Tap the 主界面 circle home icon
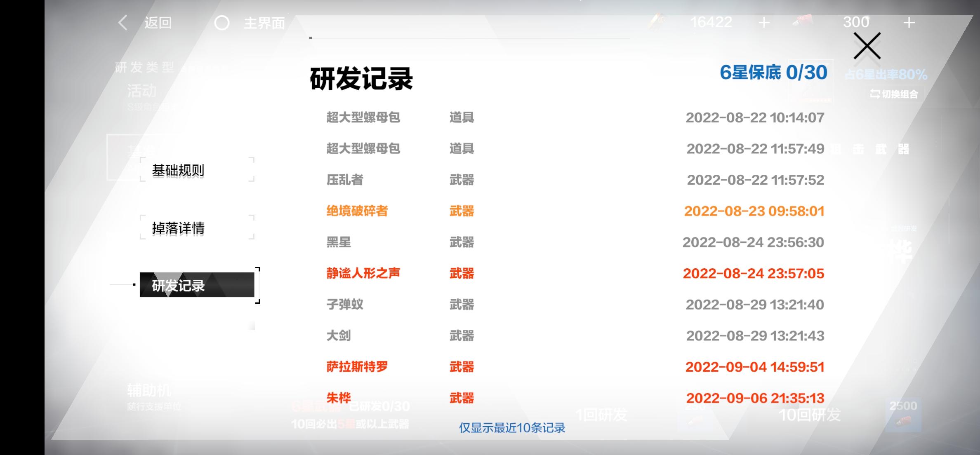The width and height of the screenshot is (980, 455). pyautogui.click(x=222, y=23)
